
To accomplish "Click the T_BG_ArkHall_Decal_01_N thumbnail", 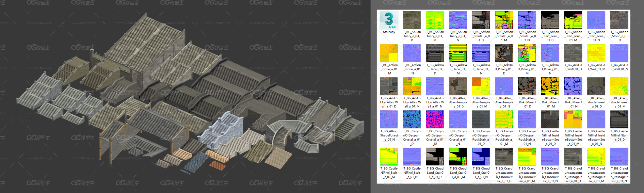I will tap(481, 53).
